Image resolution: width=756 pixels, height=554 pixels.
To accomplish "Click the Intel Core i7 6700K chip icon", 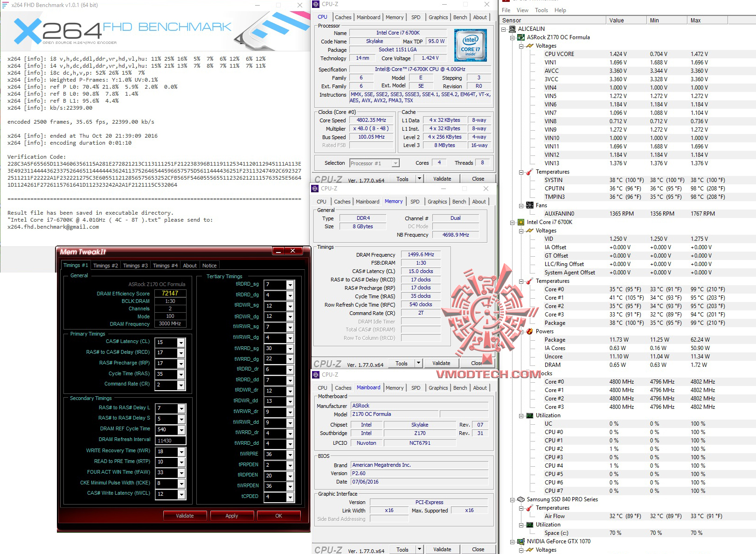I will pos(521,222).
